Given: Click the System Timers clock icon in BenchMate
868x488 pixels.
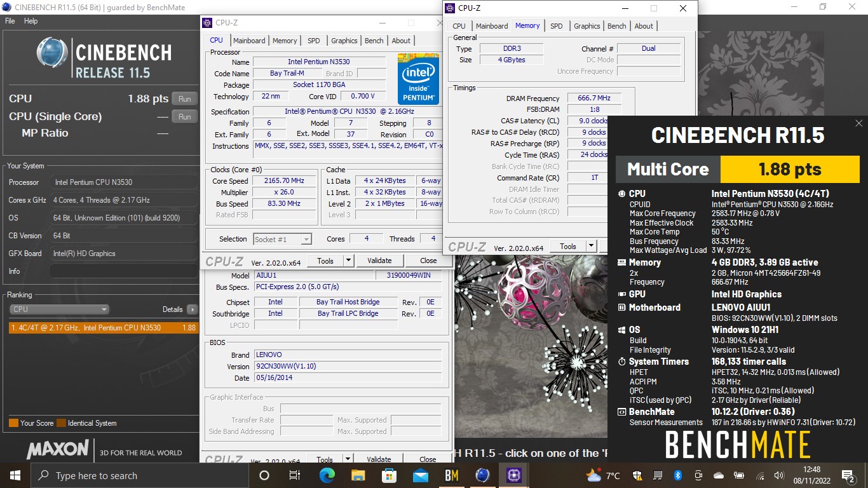Looking at the screenshot, I should 621,362.
